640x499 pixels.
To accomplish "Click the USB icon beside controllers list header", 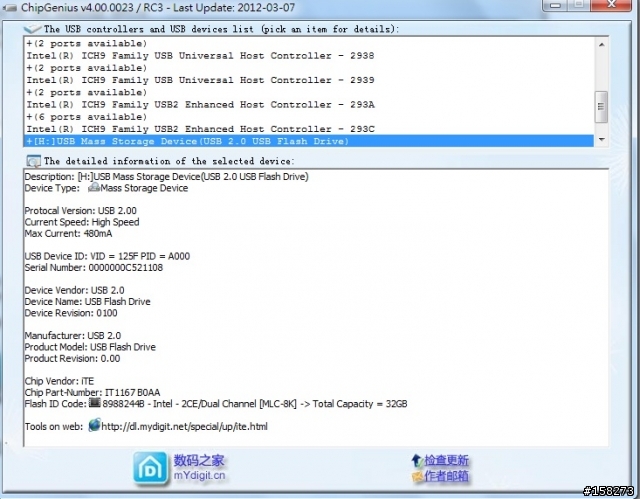I will click(33, 29).
